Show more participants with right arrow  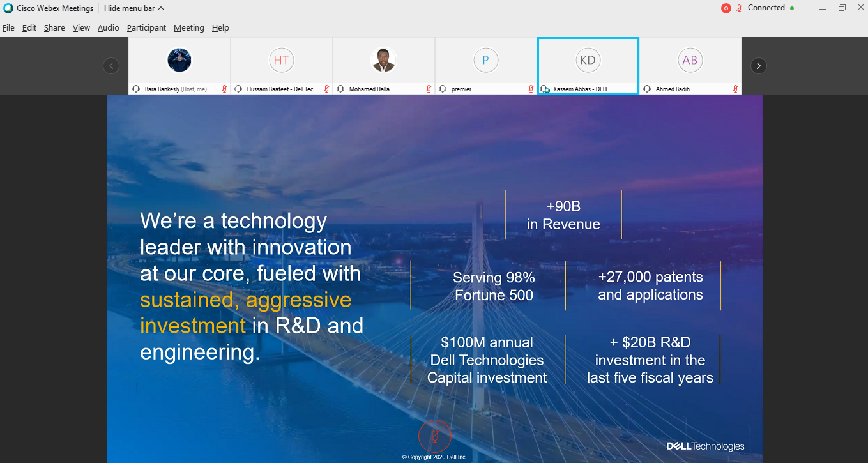point(758,65)
